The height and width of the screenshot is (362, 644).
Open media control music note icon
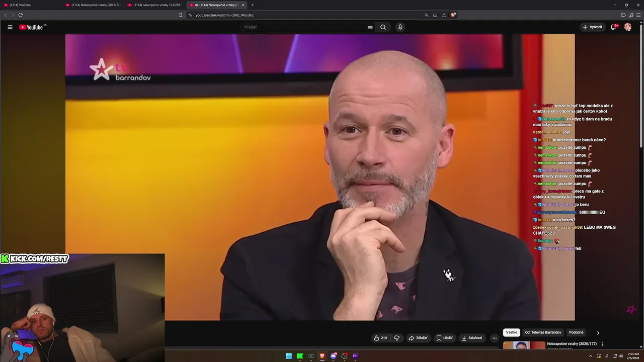pos(631,15)
